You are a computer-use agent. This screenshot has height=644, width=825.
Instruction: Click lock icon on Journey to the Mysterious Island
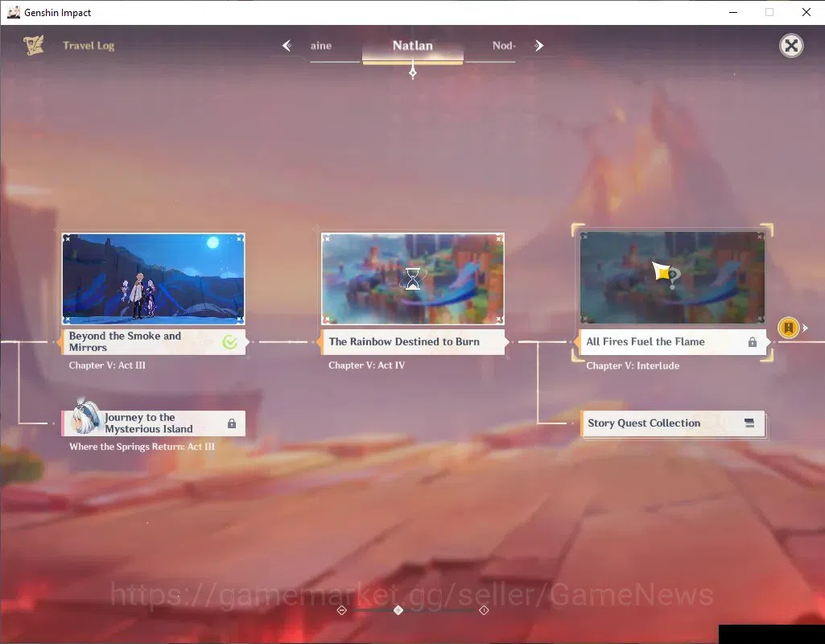point(232,423)
